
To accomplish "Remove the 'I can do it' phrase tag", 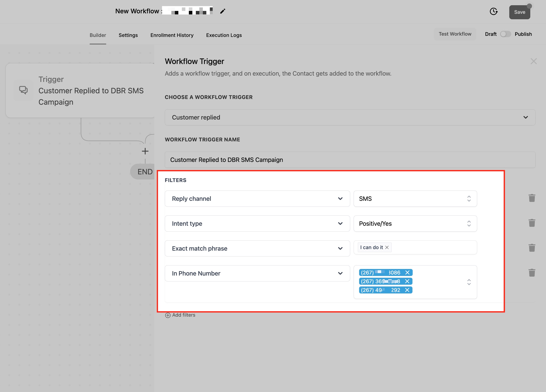I will tap(387, 247).
